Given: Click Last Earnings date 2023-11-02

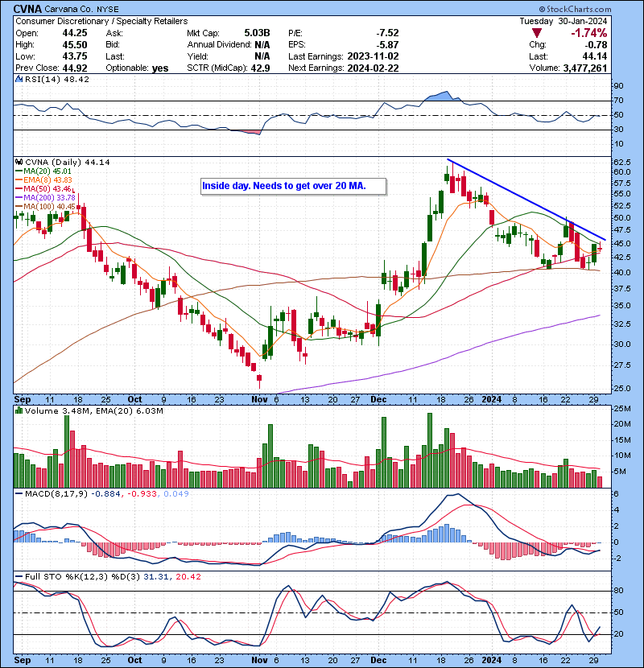Looking at the screenshot, I should (373, 56).
